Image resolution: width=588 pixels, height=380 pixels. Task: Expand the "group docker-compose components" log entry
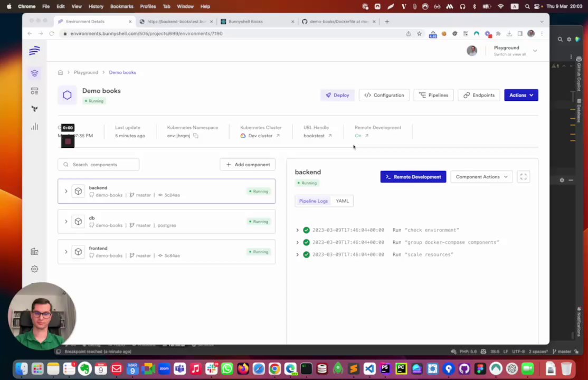click(x=297, y=242)
